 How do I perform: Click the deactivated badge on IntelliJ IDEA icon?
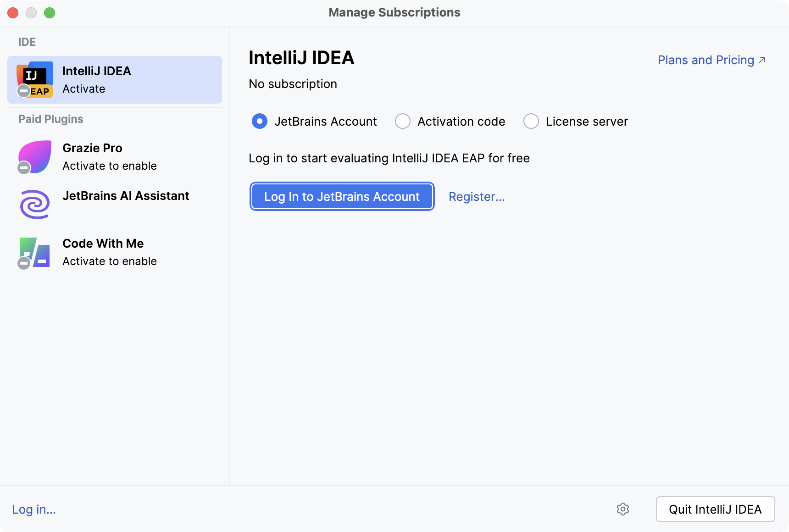(x=23, y=90)
